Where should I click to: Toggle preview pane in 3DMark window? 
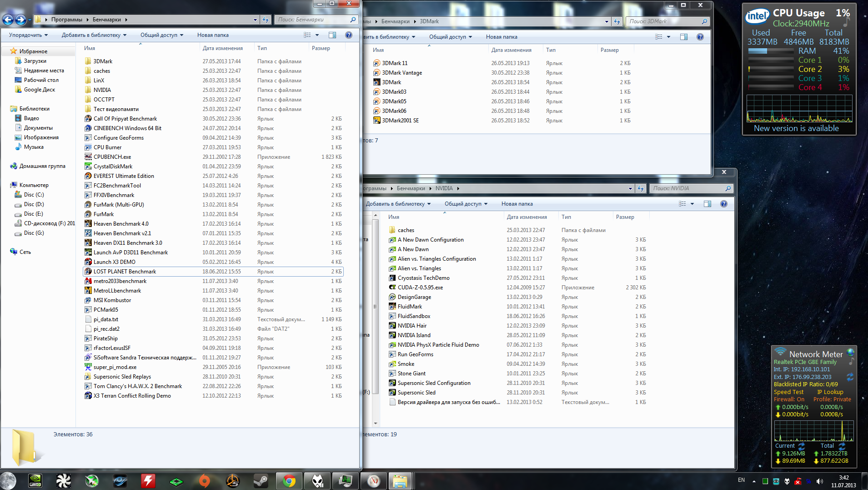click(684, 37)
